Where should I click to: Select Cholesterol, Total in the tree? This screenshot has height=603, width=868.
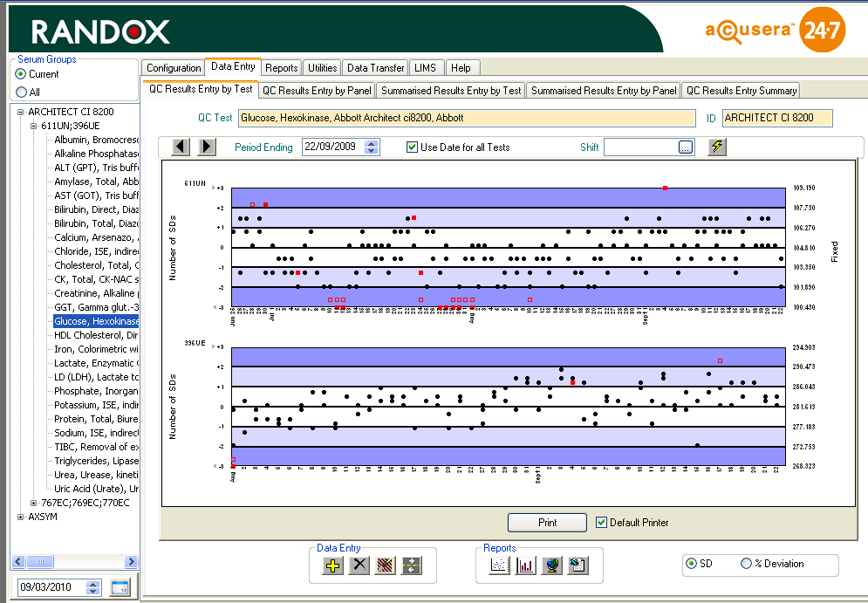[96, 265]
